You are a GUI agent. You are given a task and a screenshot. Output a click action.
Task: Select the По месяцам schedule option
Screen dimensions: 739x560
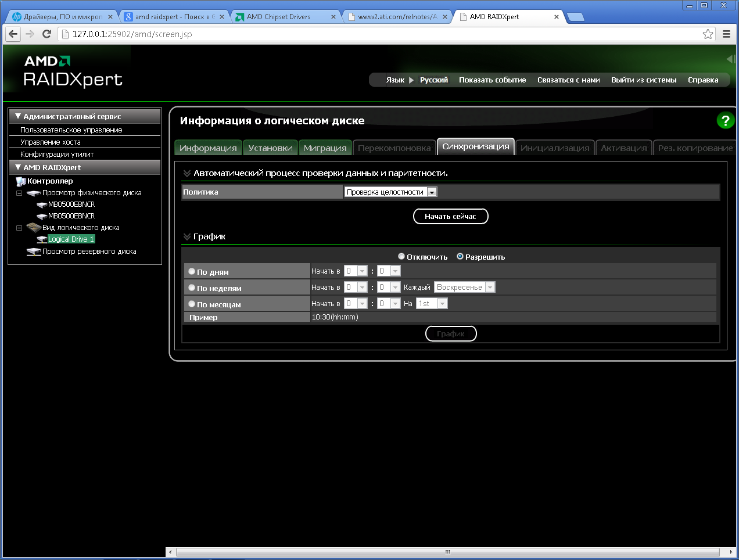[x=192, y=304]
